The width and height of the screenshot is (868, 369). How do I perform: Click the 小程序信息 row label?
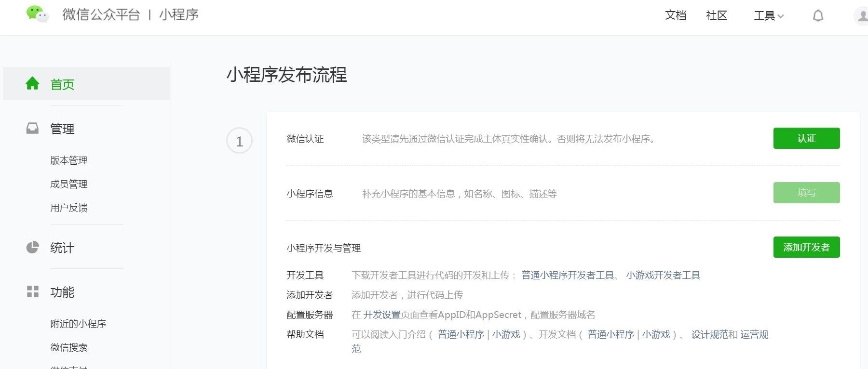pyautogui.click(x=310, y=194)
